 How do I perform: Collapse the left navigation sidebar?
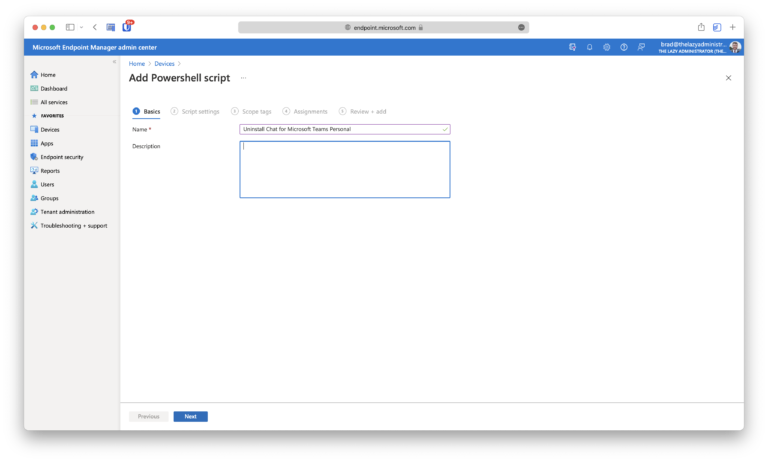114,62
